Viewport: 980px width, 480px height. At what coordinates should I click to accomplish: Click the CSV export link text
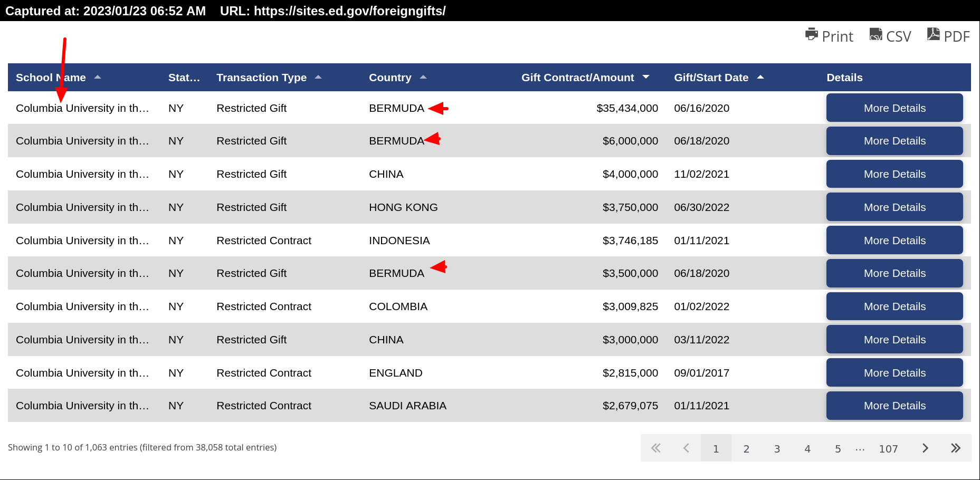coord(899,36)
